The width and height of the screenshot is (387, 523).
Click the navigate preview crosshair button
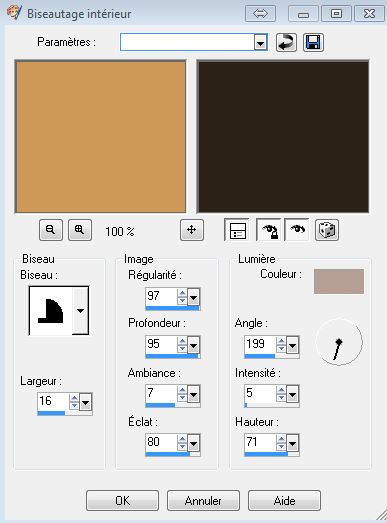192,230
